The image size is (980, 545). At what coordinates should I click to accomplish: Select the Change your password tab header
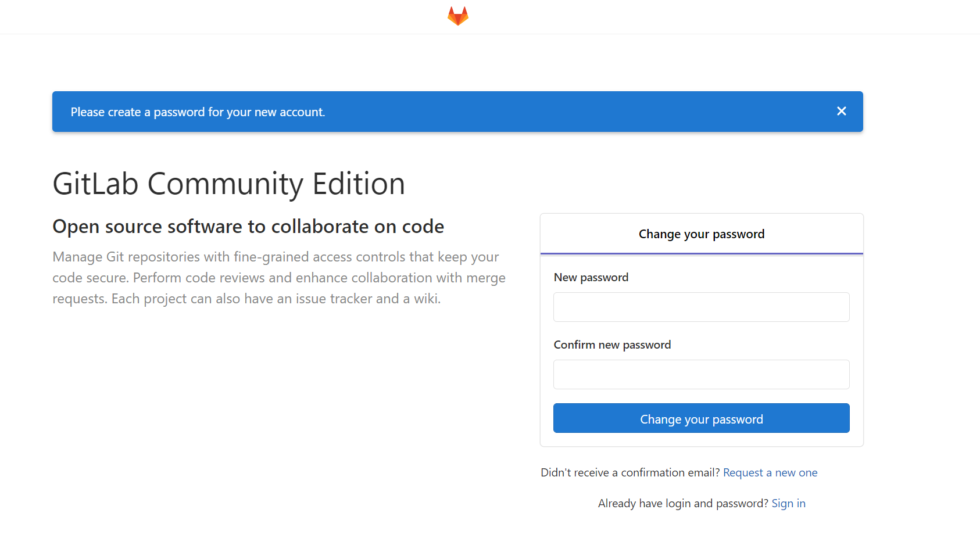[701, 234]
